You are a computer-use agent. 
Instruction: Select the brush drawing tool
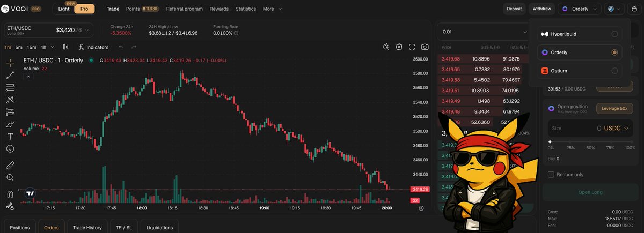coord(10,124)
